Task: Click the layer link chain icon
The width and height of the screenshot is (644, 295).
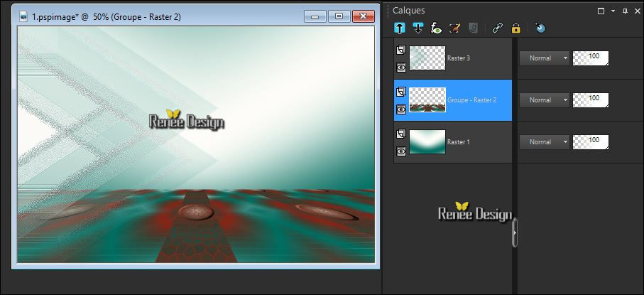Action: point(497,28)
